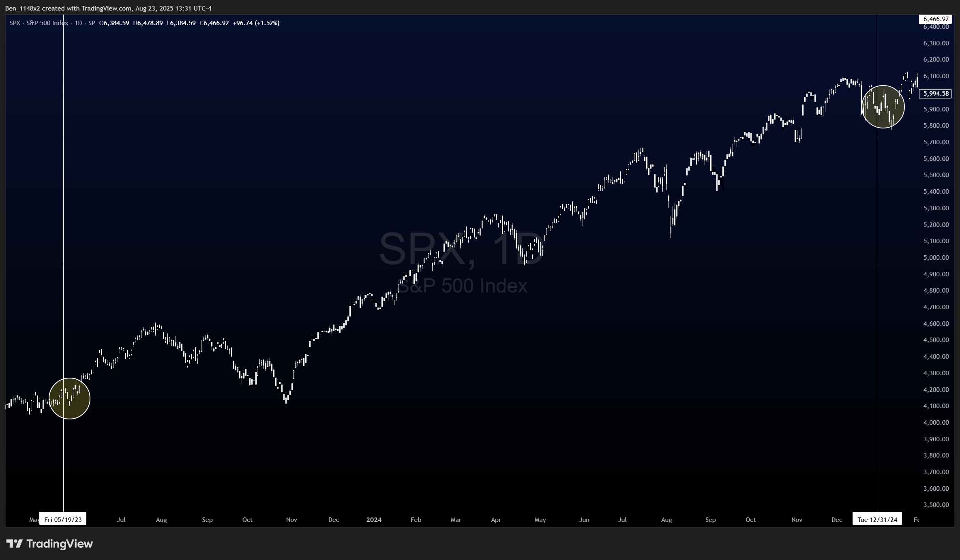Select the Tue 12/31/24 date label
Screen dimensions: 960x560
click(x=877, y=519)
